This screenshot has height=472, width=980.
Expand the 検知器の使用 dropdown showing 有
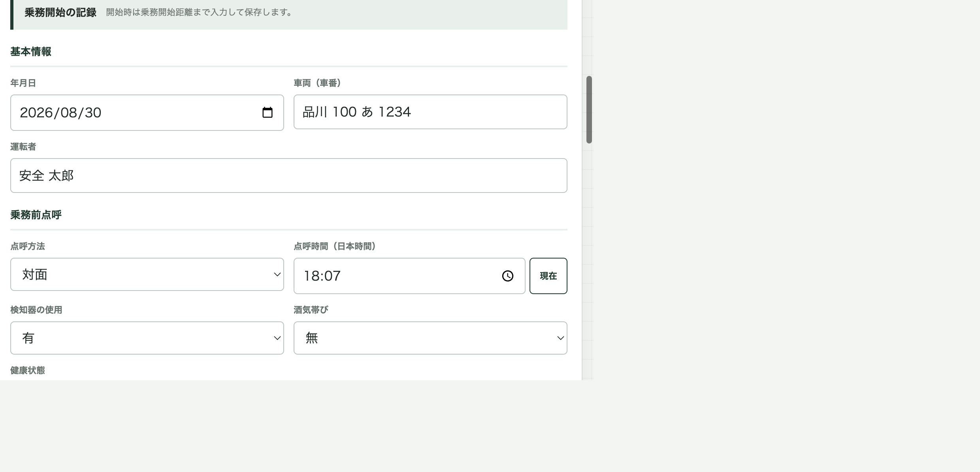[x=147, y=338]
